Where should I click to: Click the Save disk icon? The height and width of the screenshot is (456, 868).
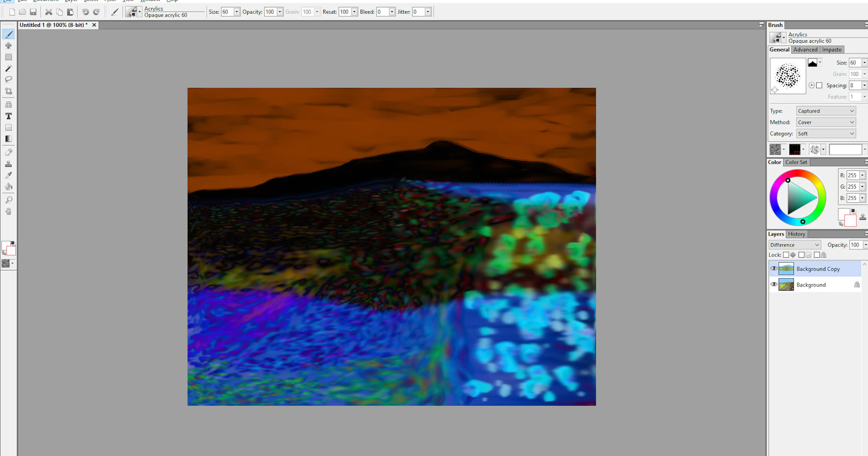pyautogui.click(x=33, y=12)
